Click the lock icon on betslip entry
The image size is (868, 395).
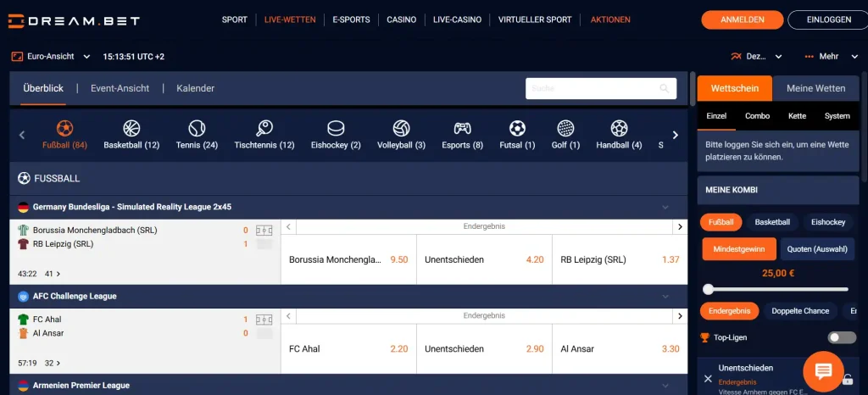(x=848, y=380)
